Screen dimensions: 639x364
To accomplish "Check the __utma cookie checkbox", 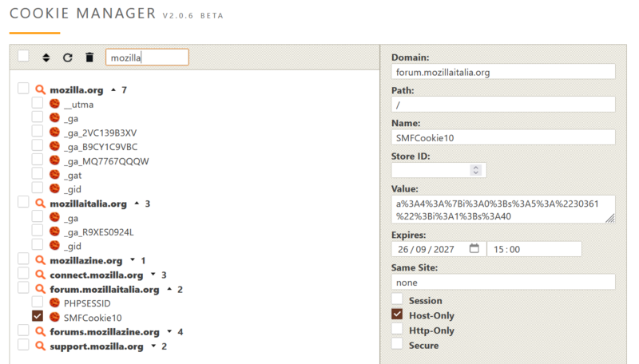I will coord(38,103).
